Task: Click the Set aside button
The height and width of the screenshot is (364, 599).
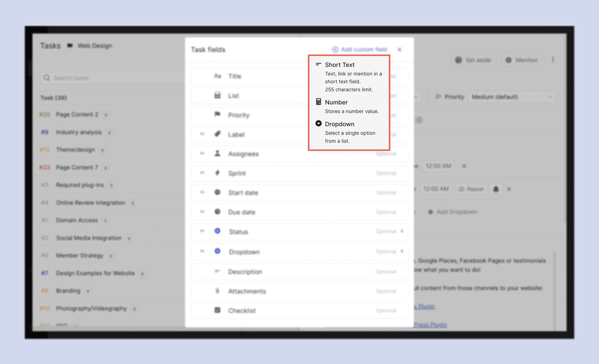Action: click(474, 60)
